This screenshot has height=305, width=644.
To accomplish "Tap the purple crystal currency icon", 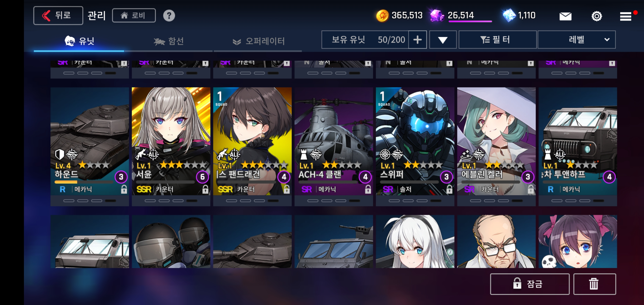I will coord(437,15).
